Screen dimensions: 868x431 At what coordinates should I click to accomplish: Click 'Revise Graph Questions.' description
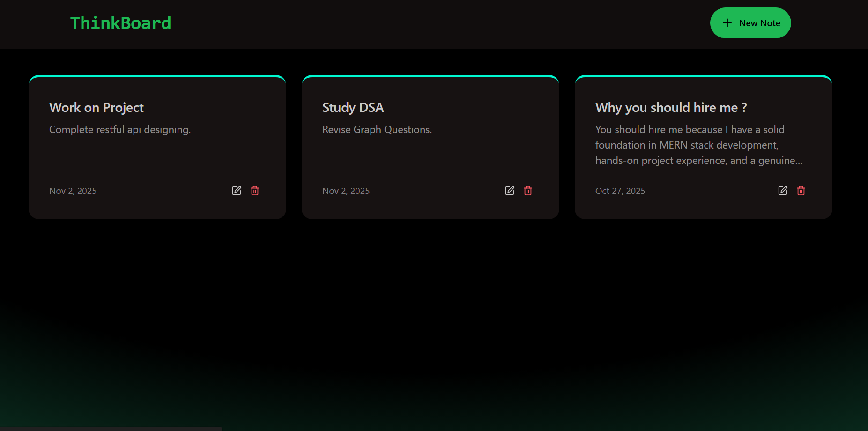tap(377, 130)
